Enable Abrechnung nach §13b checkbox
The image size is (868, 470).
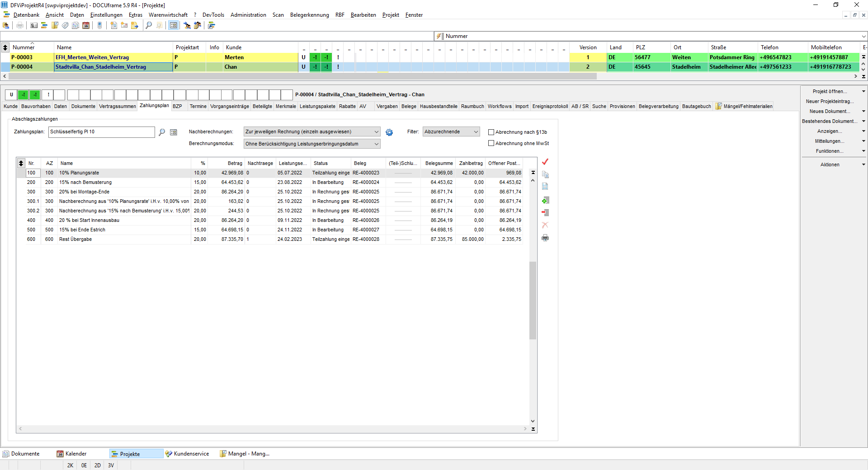491,132
